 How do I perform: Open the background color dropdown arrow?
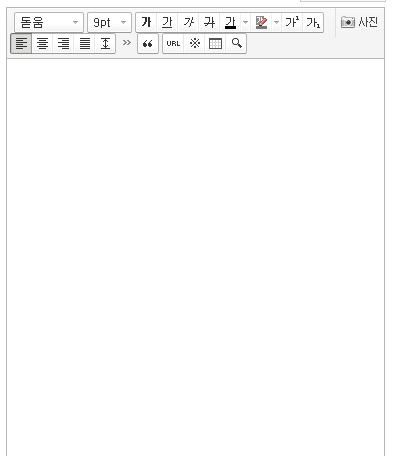[x=276, y=23]
